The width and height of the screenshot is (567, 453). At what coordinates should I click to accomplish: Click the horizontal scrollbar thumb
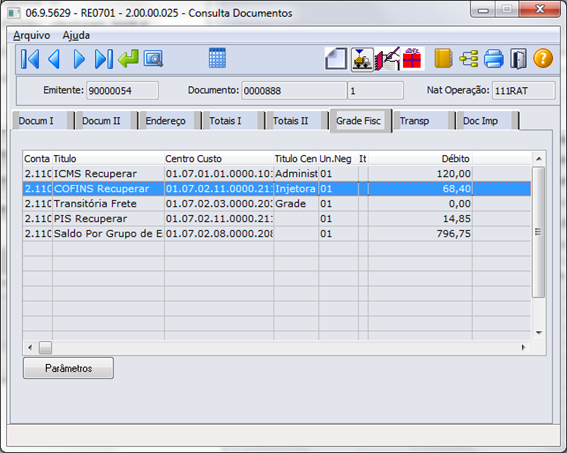pos(46,347)
